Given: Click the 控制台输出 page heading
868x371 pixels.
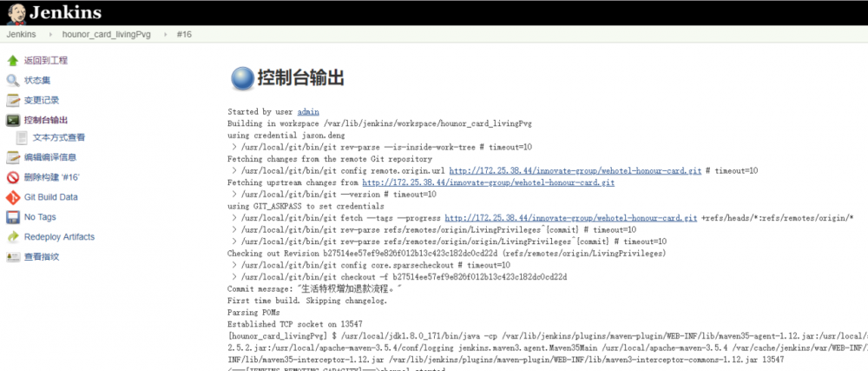Looking at the screenshot, I should pos(300,78).
